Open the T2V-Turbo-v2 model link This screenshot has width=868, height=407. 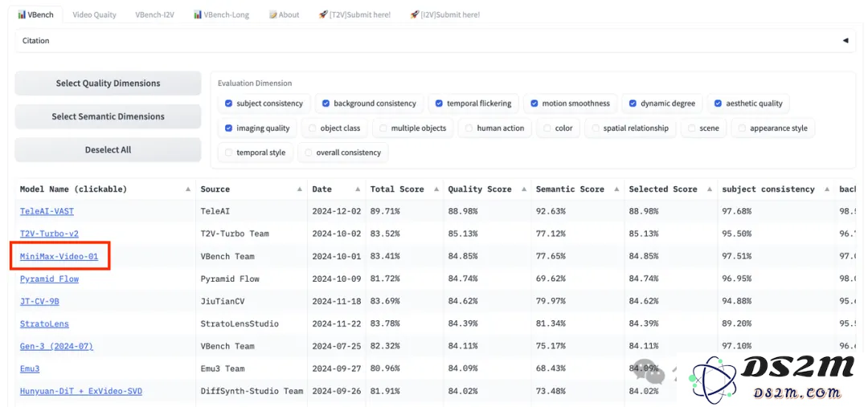pyautogui.click(x=49, y=234)
